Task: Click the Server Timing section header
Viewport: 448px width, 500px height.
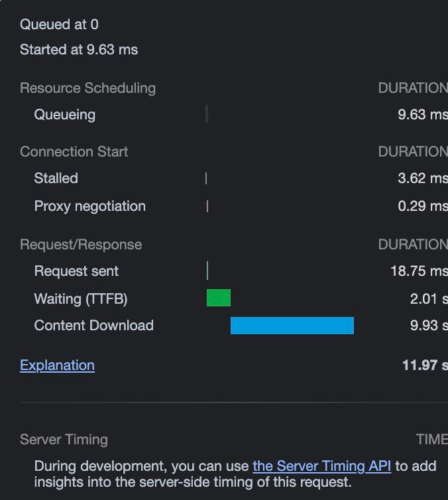Action: (64, 440)
